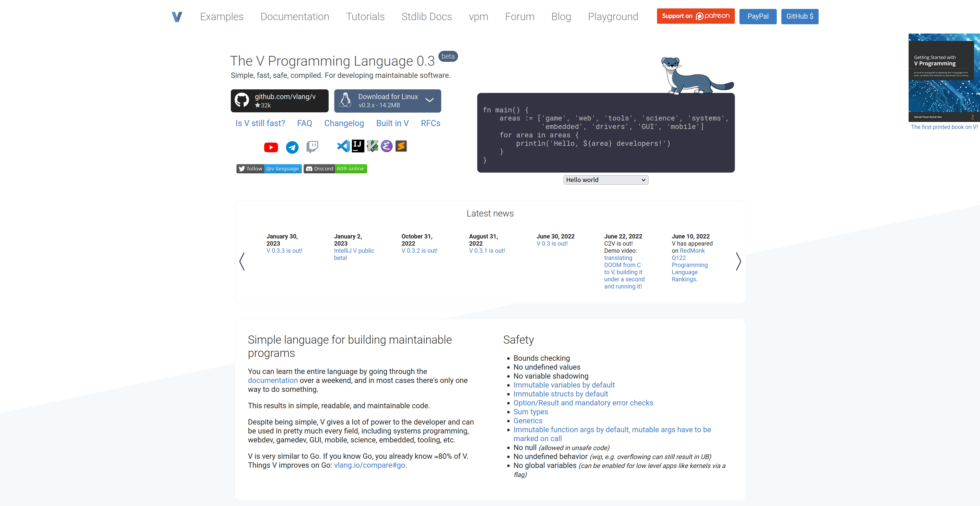Open the YouTube channel icon
Viewport: 980px width, 506px height.
pos(271,147)
